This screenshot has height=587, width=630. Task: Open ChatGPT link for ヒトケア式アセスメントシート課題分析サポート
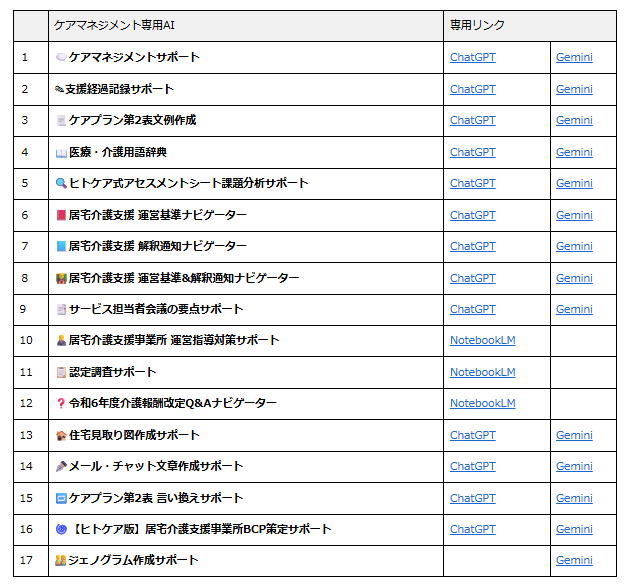(x=472, y=183)
